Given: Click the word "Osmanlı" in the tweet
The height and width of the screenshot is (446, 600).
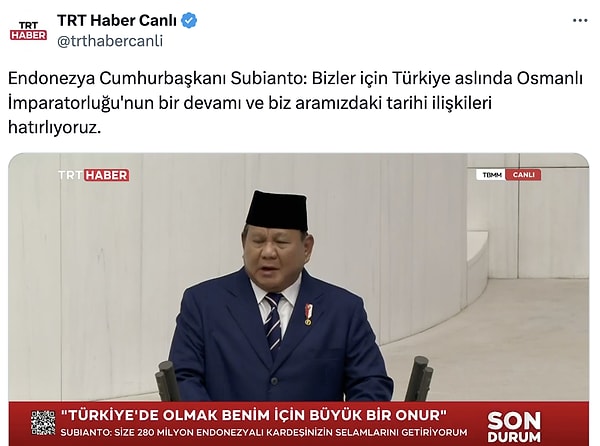Looking at the screenshot, I should coord(549,78).
